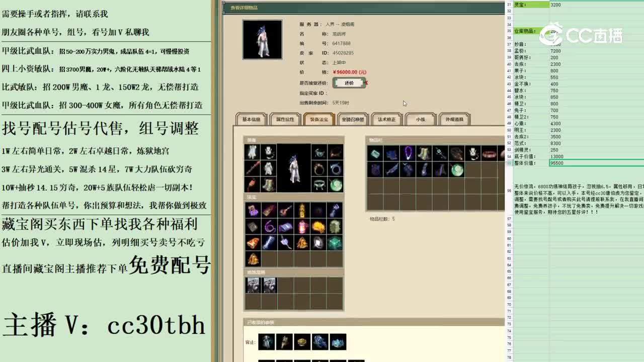This screenshot has height=362, width=644.
Task: Open the 坐骑召唤兽 tab
Action: click(352, 119)
